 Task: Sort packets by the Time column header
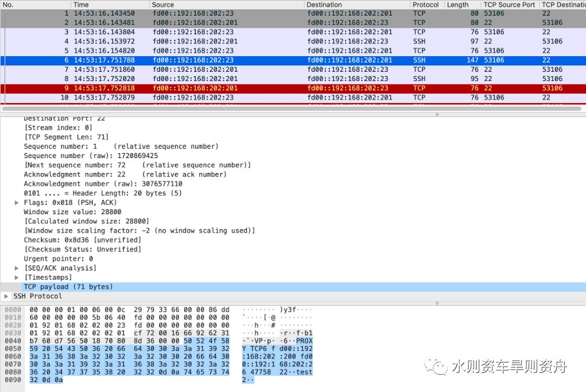coord(110,5)
